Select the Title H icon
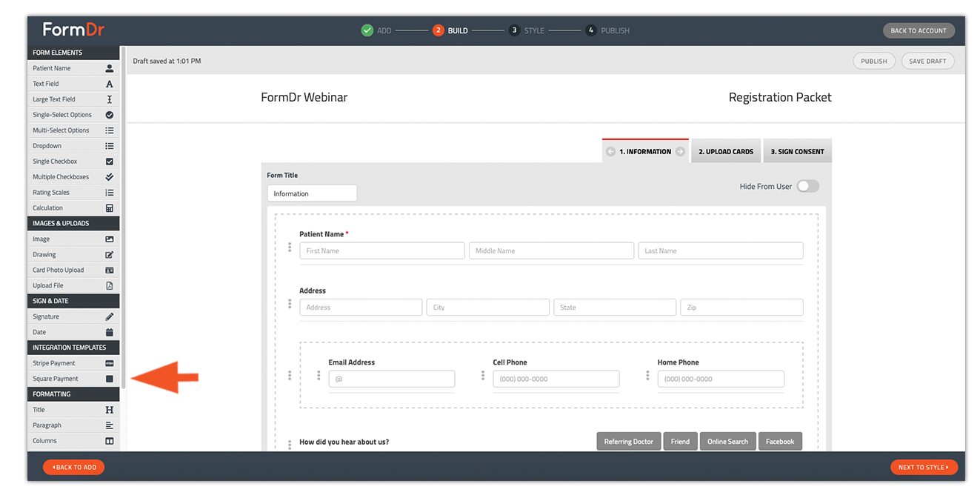 (110, 410)
